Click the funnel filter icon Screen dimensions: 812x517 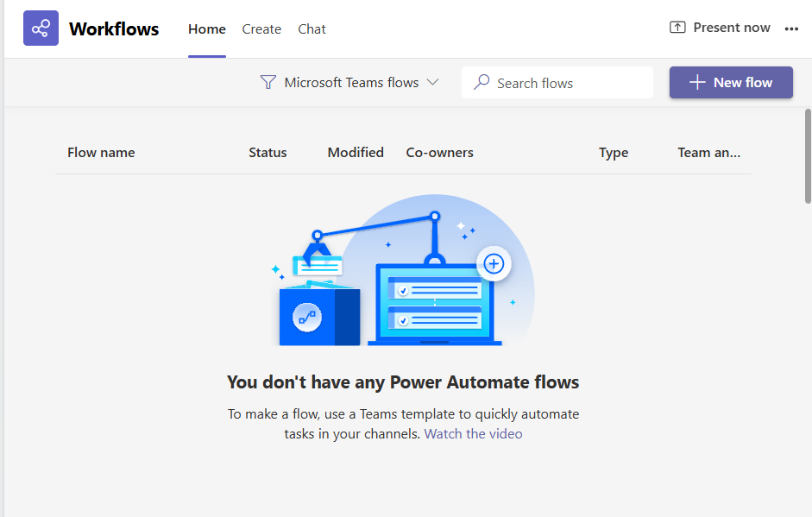(x=268, y=83)
